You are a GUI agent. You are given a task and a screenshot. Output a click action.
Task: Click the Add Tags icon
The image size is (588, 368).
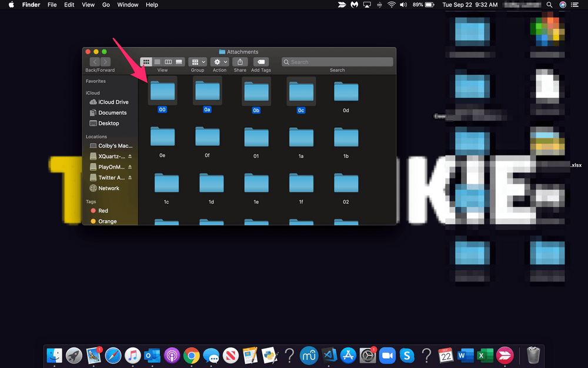(260, 61)
